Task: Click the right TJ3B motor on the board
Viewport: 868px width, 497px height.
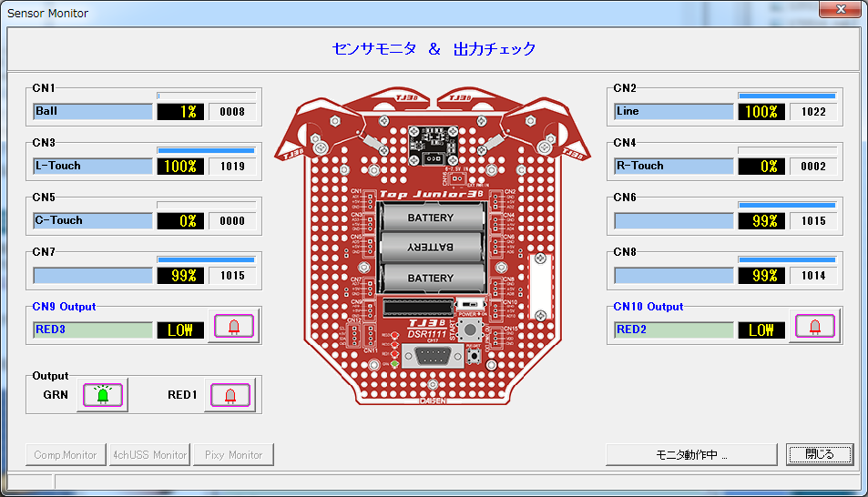Action: 546,130
